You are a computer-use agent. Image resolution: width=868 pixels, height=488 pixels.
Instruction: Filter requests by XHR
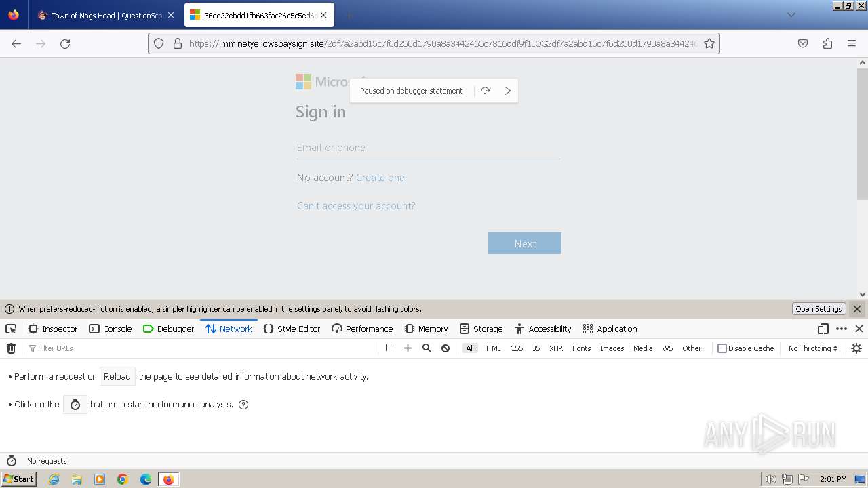556,348
